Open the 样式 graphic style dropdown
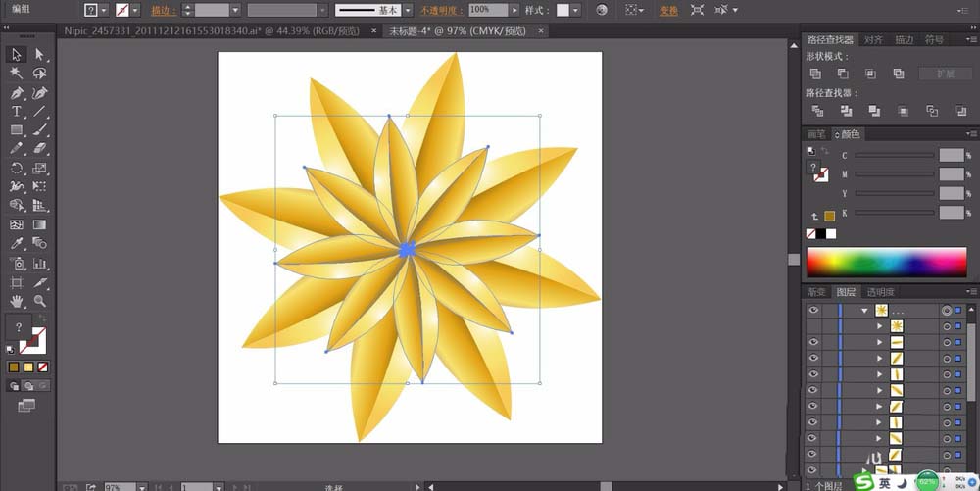Screen dimensions: 980x491 [575, 10]
